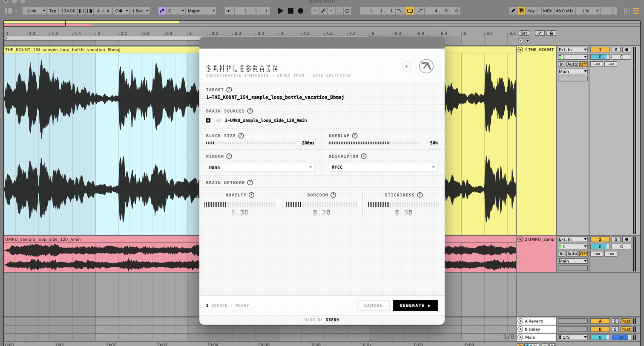This screenshot has height=346, width=644.
Task: Set UMRU track monitoring to Auto
Action: click(572, 254)
